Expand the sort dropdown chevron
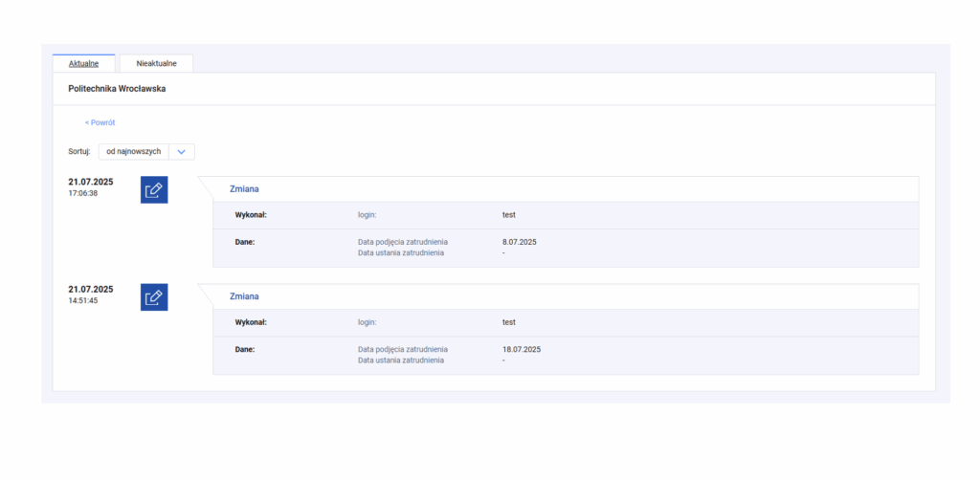 pyautogui.click(x=182, y=152)
